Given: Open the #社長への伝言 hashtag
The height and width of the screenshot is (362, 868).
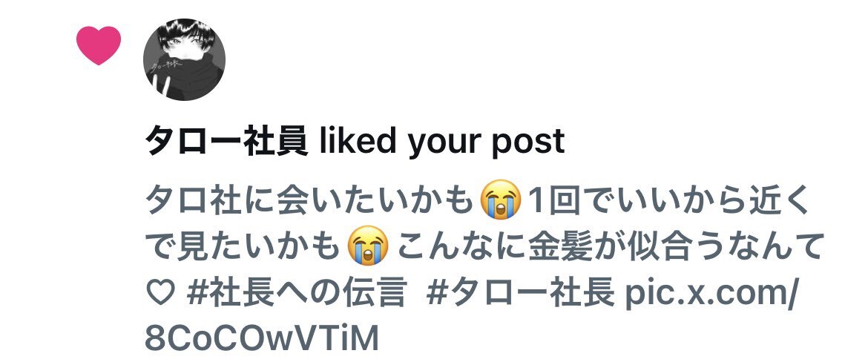Looking at the screenshot, I should (297, 292).
